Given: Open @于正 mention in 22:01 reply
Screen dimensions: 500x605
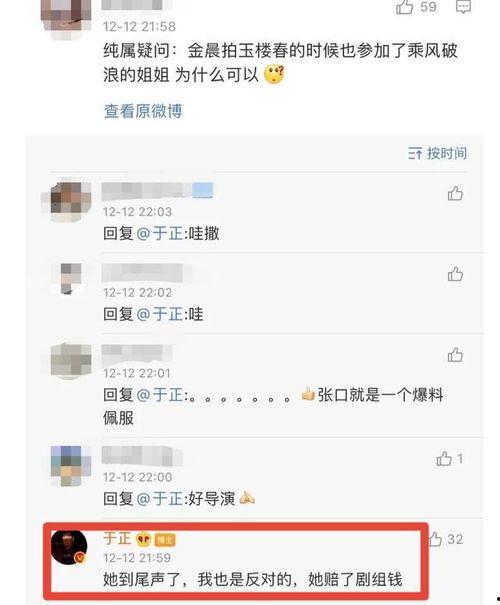Looking at the screenshot, I should [x=160, y=395].
